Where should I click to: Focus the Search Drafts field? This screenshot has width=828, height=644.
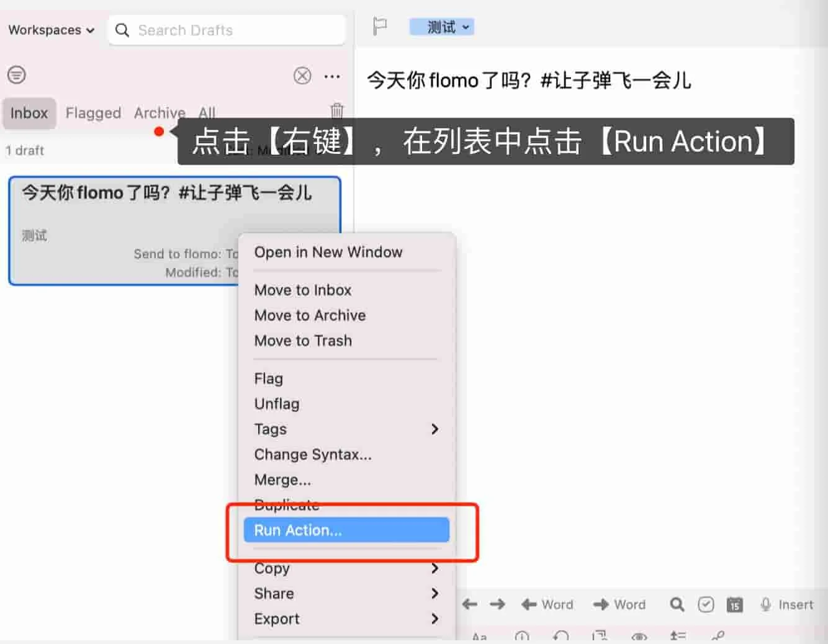pos(227,30)
